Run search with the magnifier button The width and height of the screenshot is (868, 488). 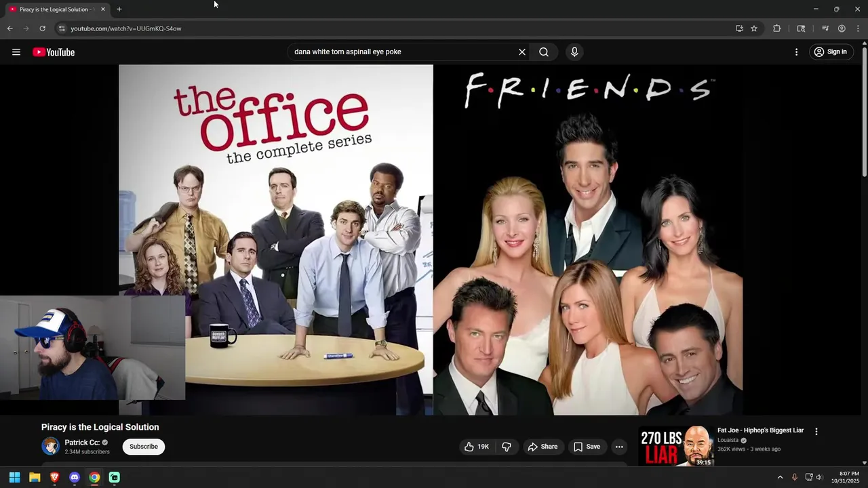pos(544,52)
